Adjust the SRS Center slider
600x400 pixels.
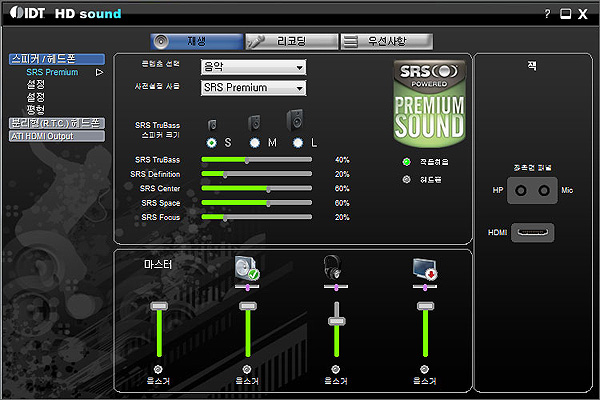pyautogui.click(x=256, y=188)
